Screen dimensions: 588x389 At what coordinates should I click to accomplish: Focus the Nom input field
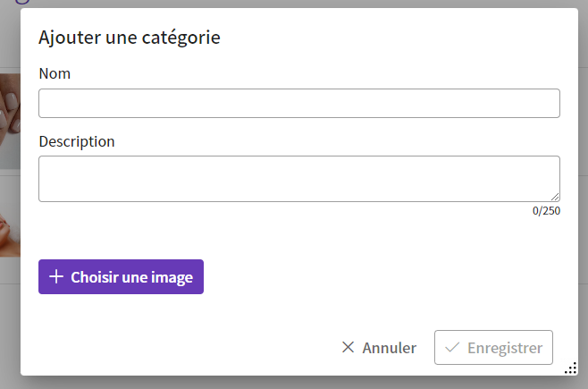[299, 103]
